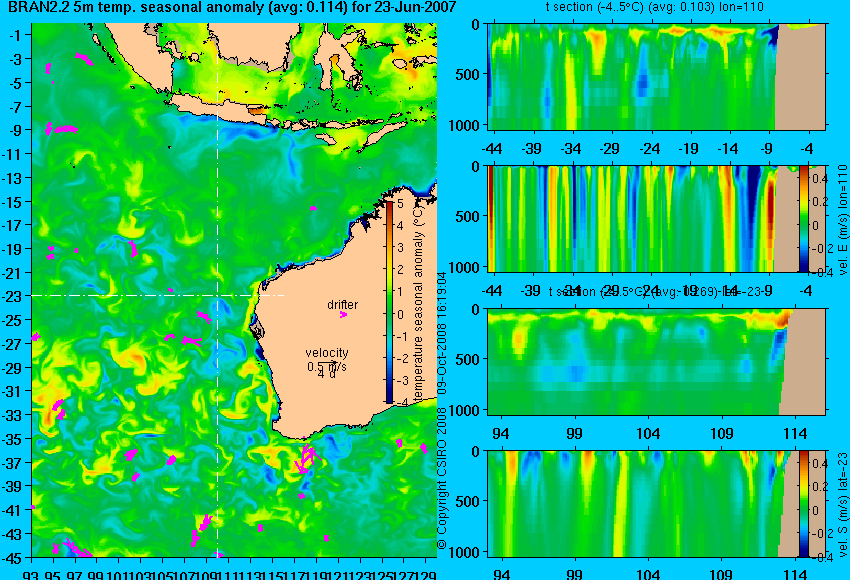
Task: Click the map's temperature anomaly color bar
Action: (389, 302)
